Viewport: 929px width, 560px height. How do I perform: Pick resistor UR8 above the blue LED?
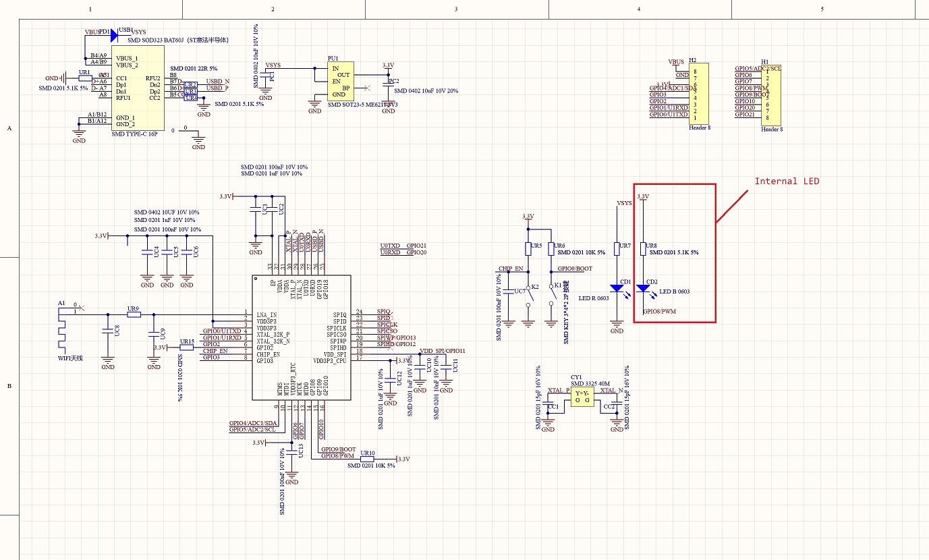[643, 249]
